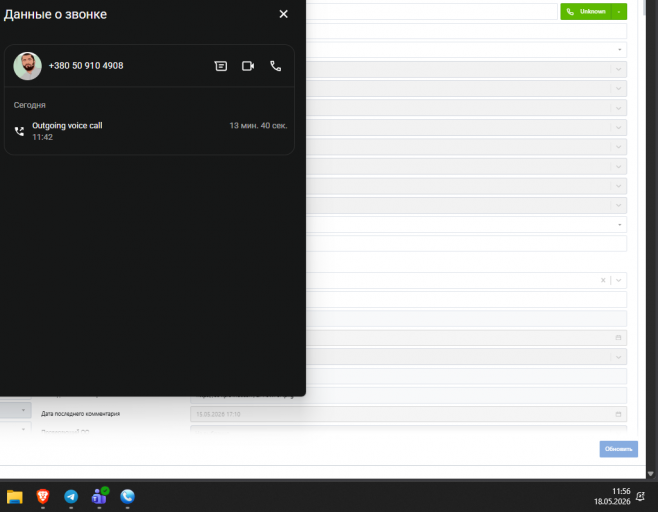Image resolution: width=658 pixels, height=512 pixels.
Task: Close the call data panel
Action: click(284, 14)
